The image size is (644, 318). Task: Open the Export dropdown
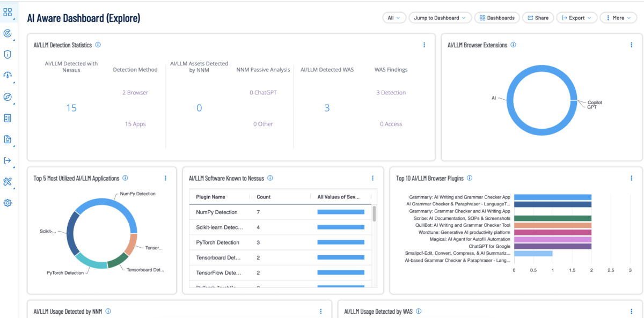pos(576,17)
